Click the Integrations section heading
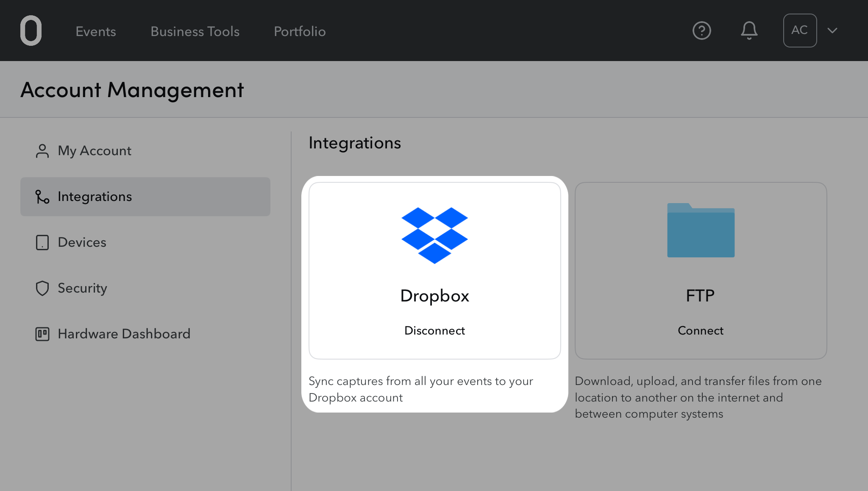 pos(355,143)
